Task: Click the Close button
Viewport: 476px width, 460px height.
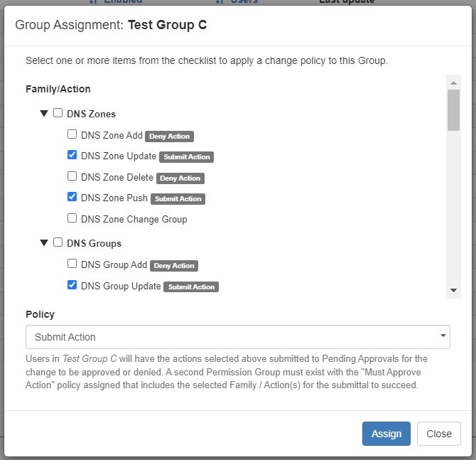Action: pos(438,434)
